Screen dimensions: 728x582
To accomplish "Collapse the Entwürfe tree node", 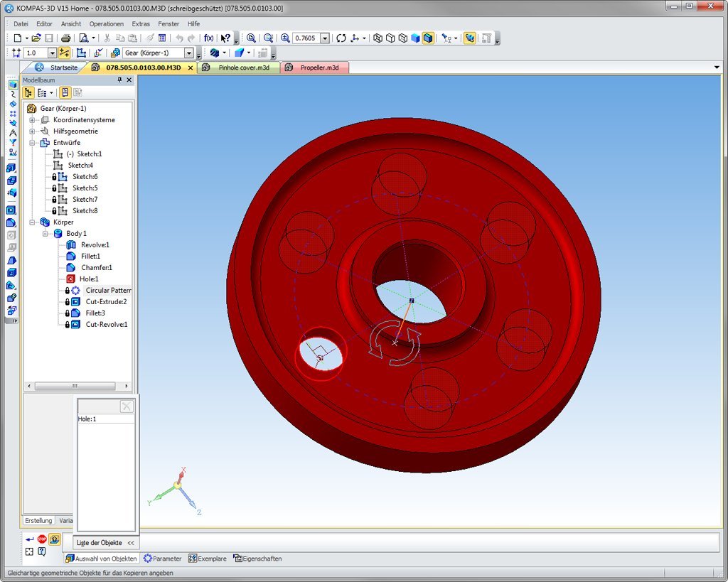I will click(32, 143).
